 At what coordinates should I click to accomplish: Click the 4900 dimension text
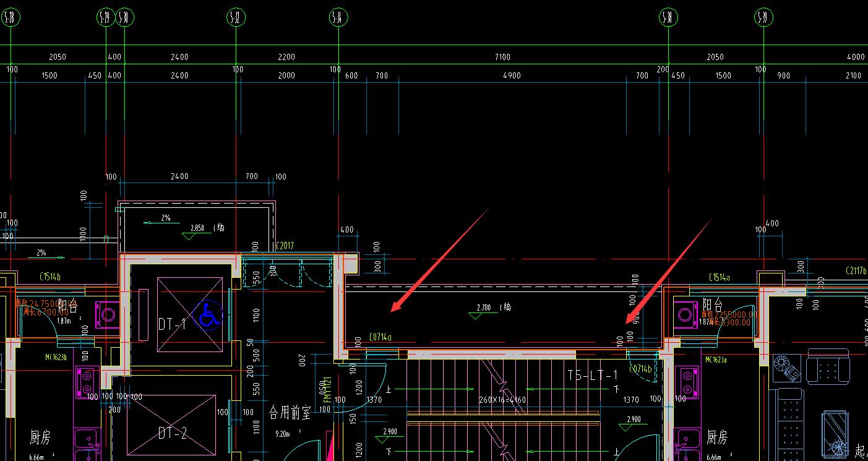(512, 75)
